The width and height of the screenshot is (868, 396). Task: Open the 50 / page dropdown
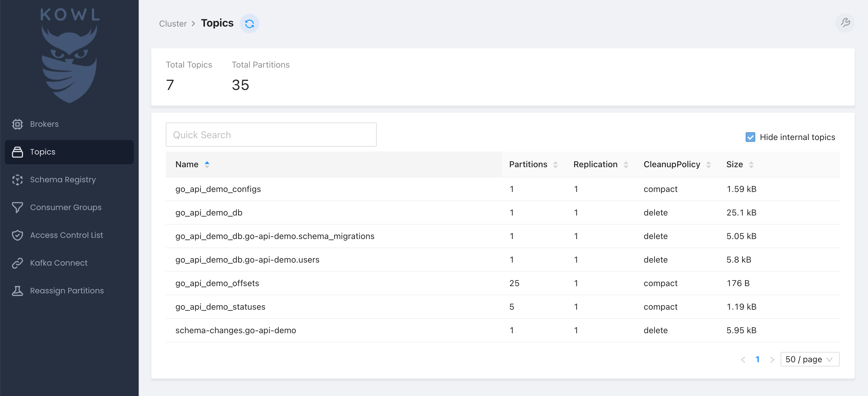pos(809,359)
